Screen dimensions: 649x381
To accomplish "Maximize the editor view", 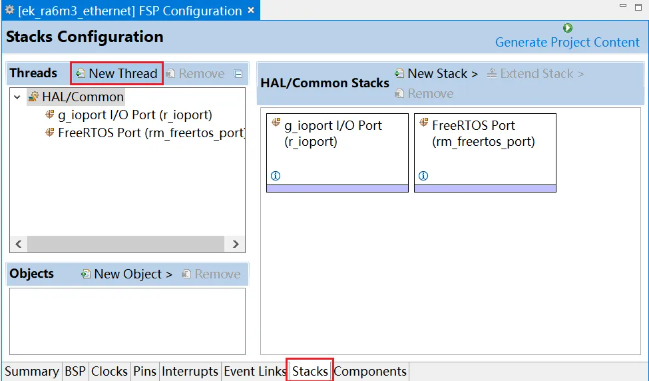I will [638, 7].
